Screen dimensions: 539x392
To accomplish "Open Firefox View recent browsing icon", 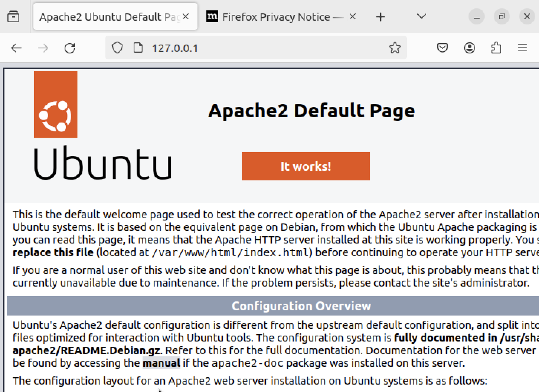I will coord(13,17).
